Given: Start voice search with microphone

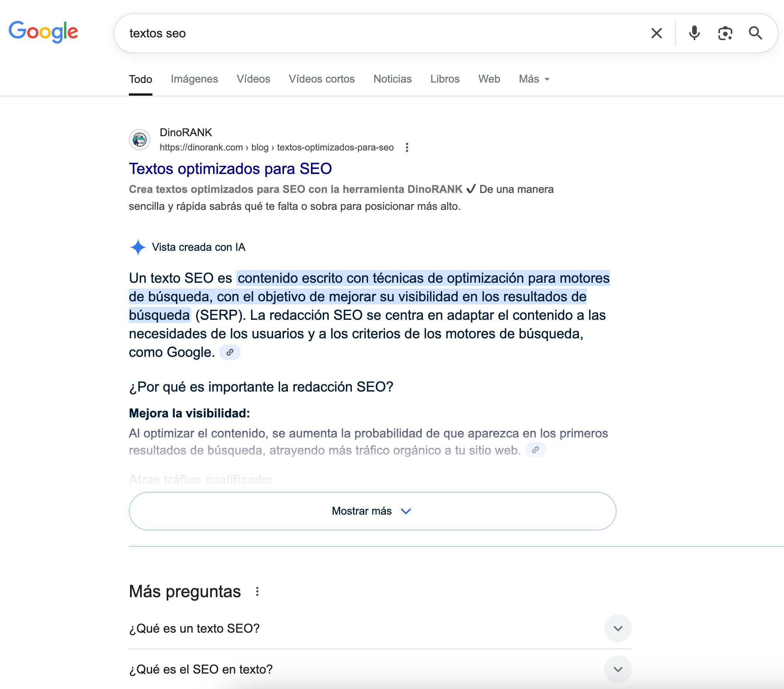Looking at the screenshot, I should pyautogui.click(x=694, y=33).
